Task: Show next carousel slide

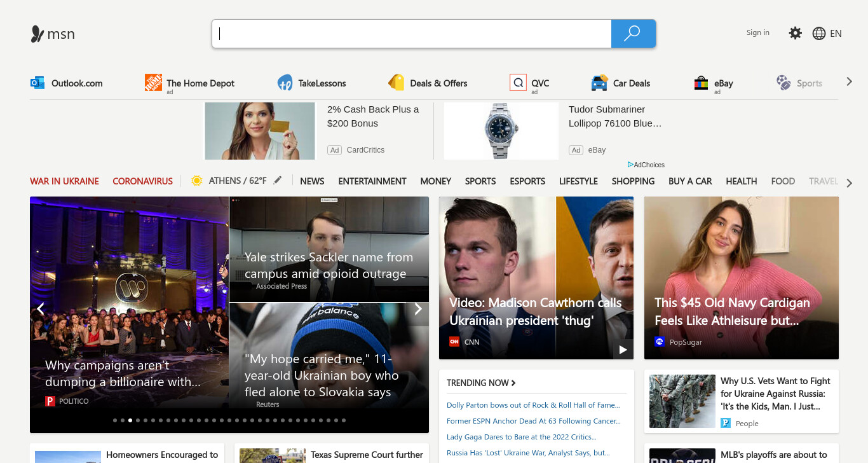Action: click(x=418, y=309)
